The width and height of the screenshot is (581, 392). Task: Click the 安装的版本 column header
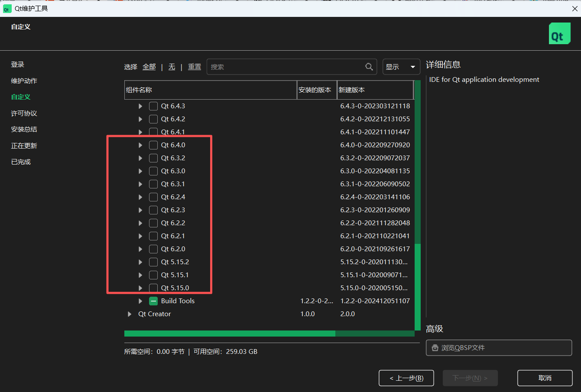pyautogui.click(x=317, y=90)
